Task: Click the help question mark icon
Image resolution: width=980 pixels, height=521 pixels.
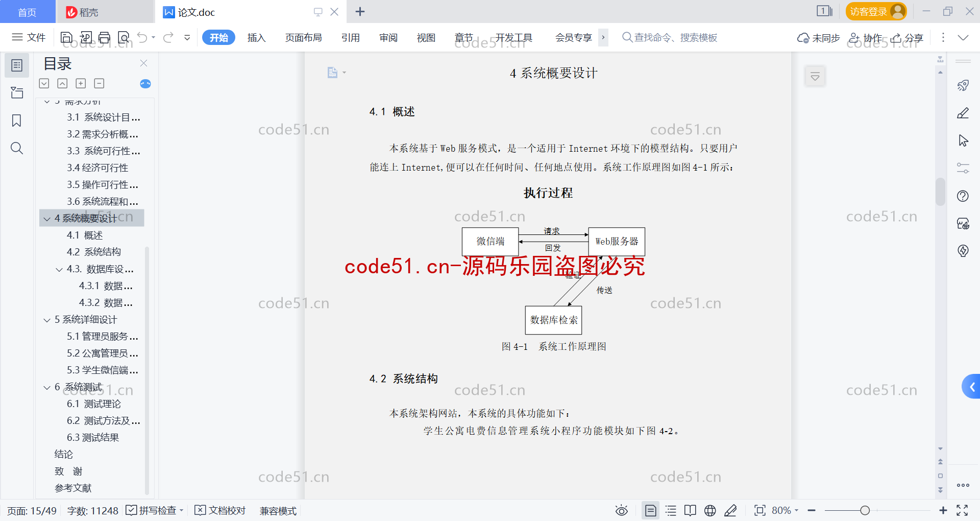Action: pos(963,196)
